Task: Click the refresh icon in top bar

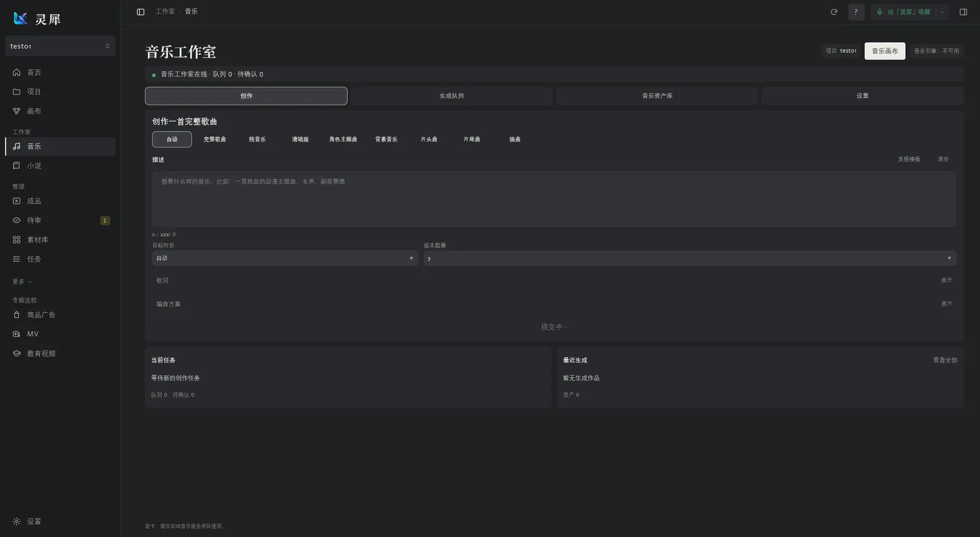Action: coord(834,12)
